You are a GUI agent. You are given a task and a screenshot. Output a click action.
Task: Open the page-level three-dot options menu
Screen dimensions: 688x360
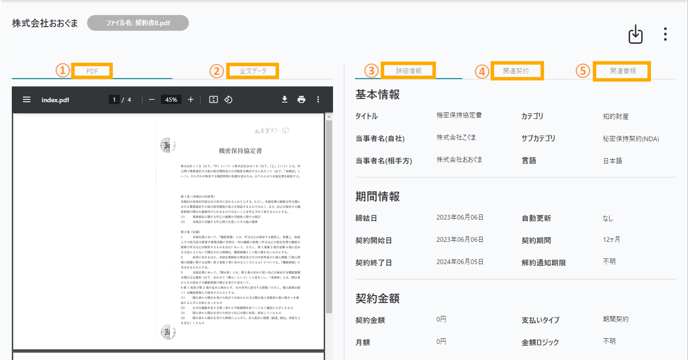pos(665,34)
